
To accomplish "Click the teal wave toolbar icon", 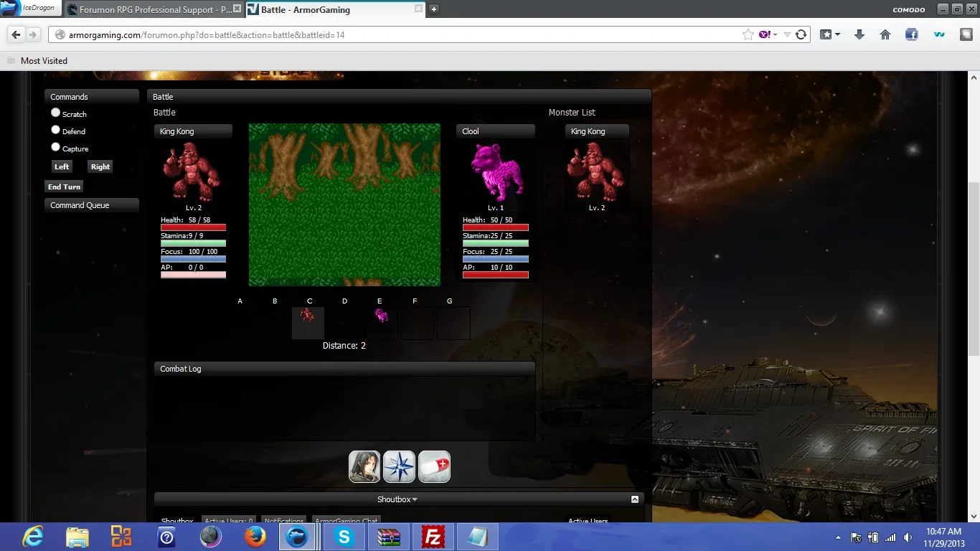I will 938,34.
